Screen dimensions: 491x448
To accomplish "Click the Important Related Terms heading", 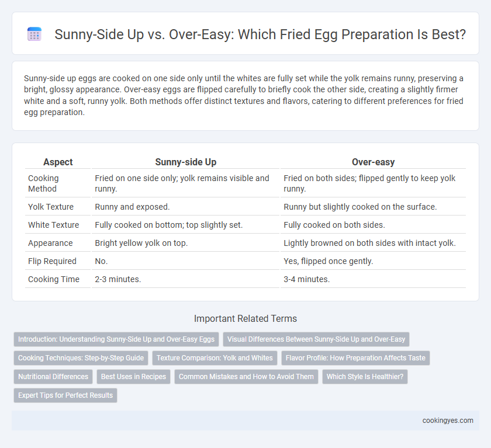I will [x=245, y=318].
